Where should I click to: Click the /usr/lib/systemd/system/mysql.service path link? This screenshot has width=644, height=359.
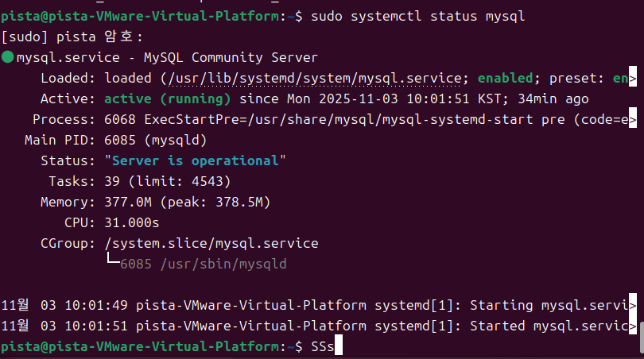[315, 79]
